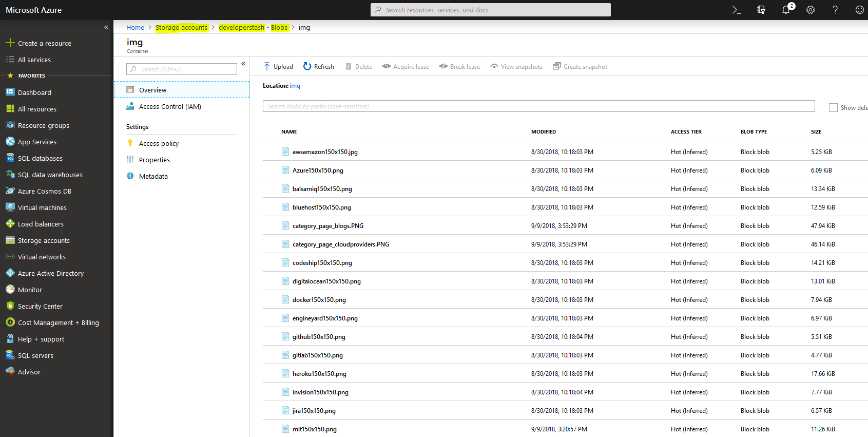This screenshot has width=868, height=437.
Task: Click the Acquire lease button
Action: coord(406,66)
